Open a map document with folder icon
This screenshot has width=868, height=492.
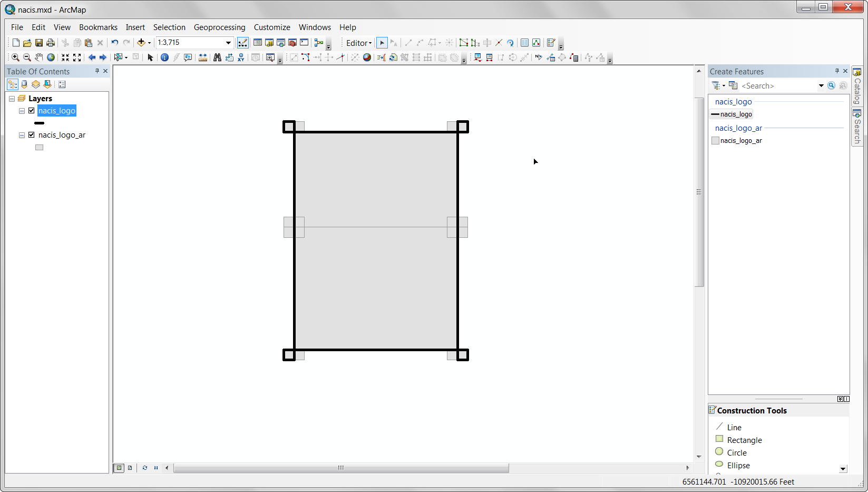pos(27,43)
